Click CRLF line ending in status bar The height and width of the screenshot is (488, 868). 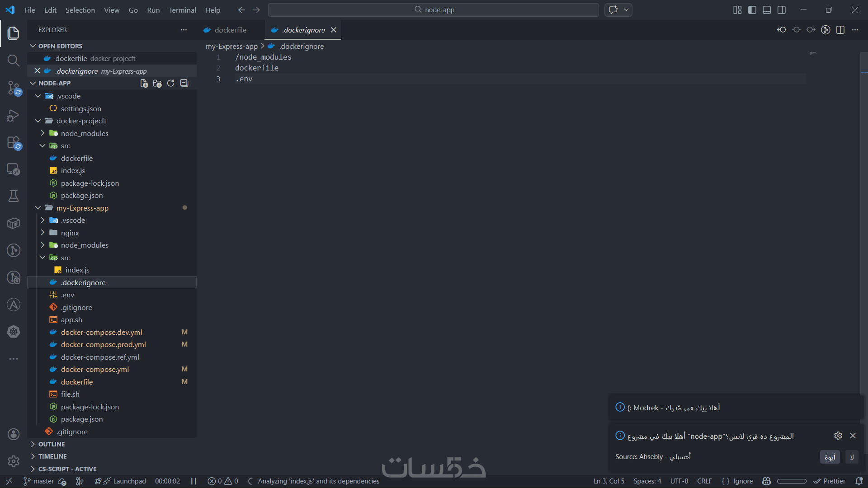tap(704, 481)
